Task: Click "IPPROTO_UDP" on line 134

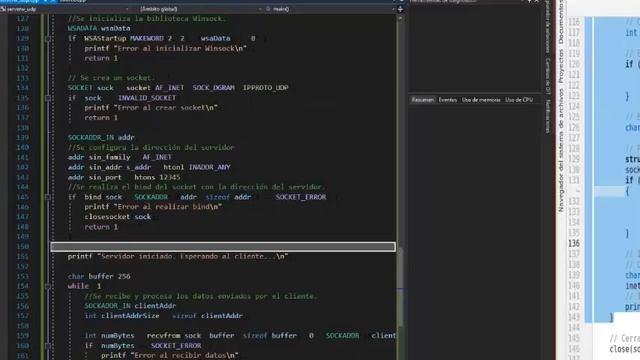Action: pos(265,88)
